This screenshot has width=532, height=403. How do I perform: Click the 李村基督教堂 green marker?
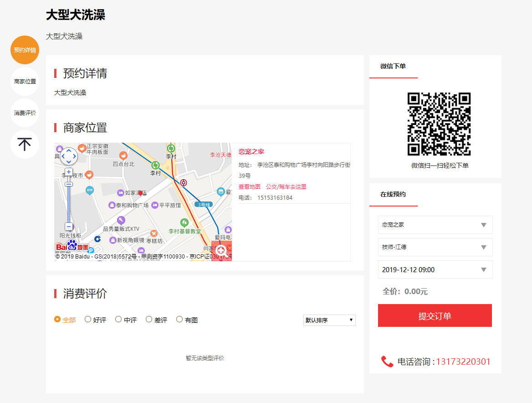[184, 223]
